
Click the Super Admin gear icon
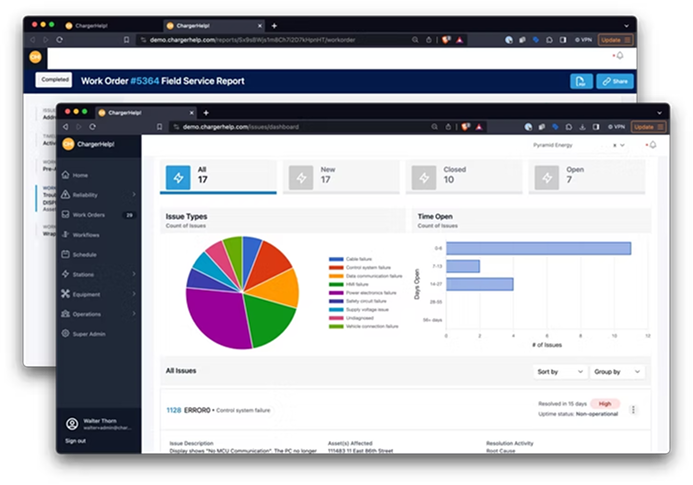tap(66, 334)
